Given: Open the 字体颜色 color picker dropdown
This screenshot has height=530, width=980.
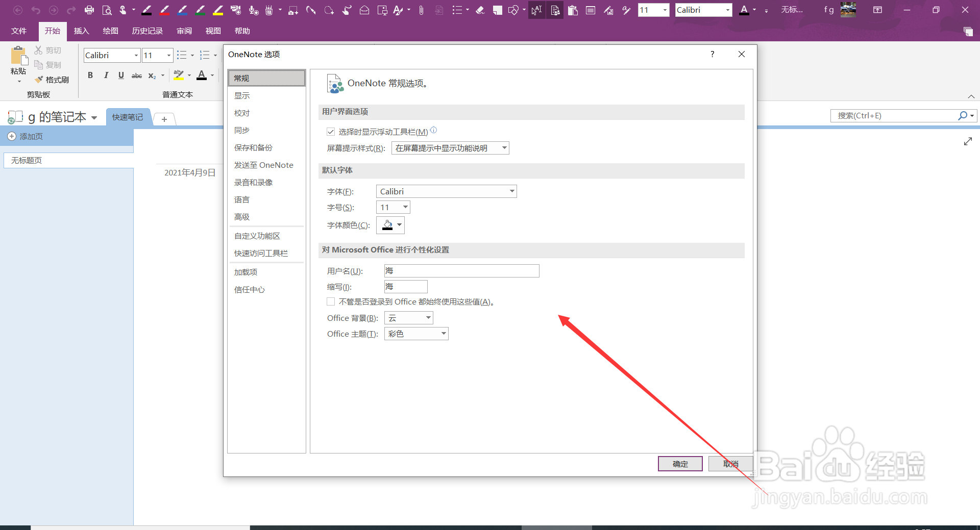Looking at the screenshot, I should click(x=390, y=225).
